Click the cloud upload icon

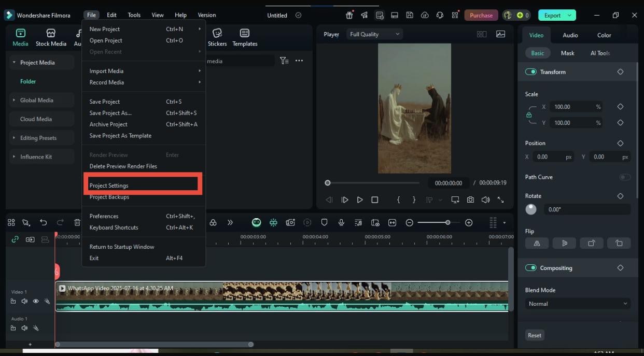pos(425,15)
